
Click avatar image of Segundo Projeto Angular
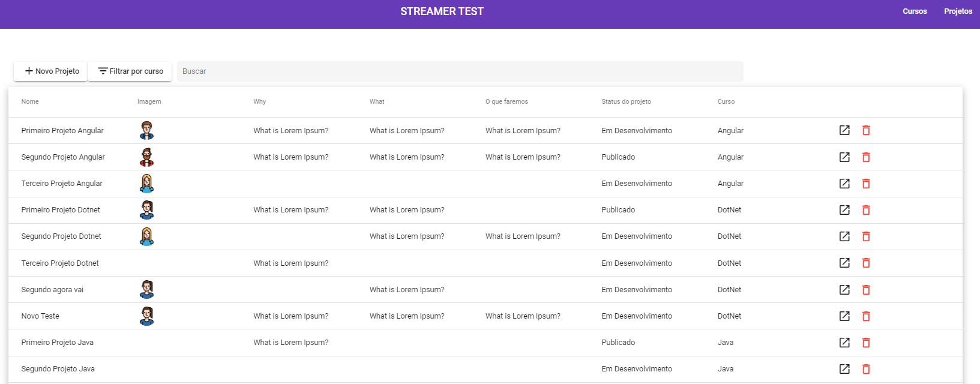pyautogui.click(x=147, y=157)
